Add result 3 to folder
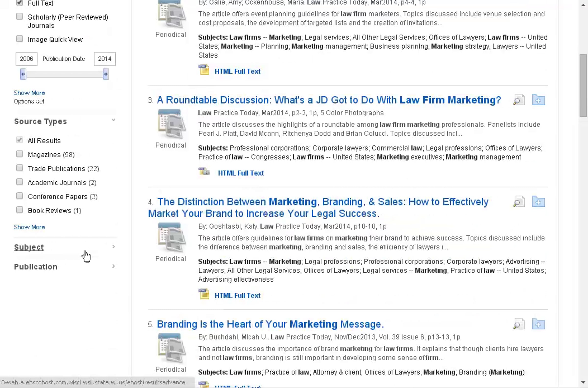The width and height of the screenshot is (588, 388). [x=538, y=100]
